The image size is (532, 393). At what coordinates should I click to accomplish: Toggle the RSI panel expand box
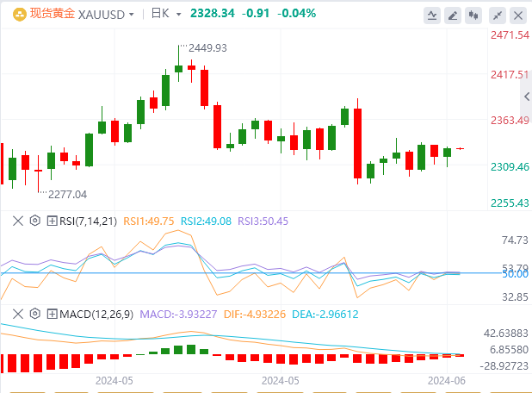point(51,221)
